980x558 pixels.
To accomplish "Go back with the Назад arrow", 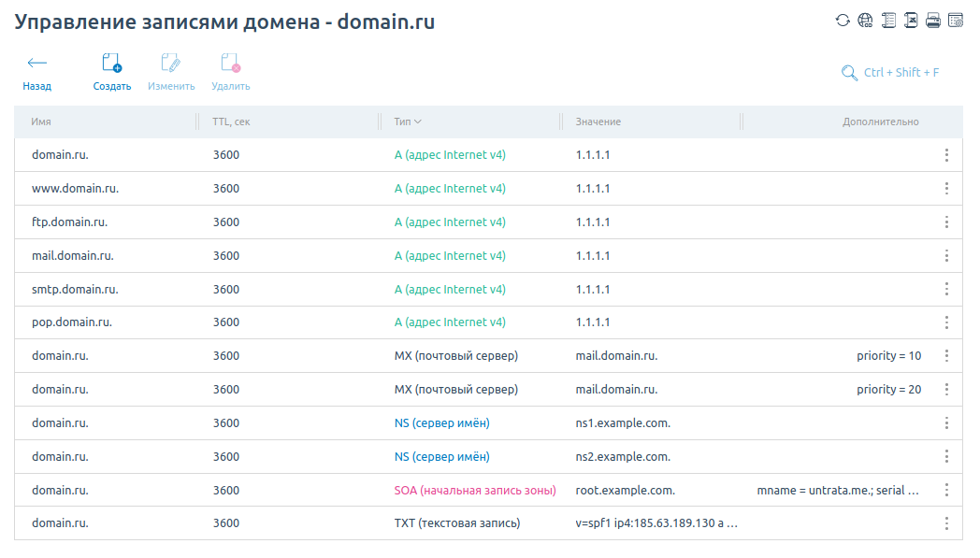I will [x=36, y=64].
